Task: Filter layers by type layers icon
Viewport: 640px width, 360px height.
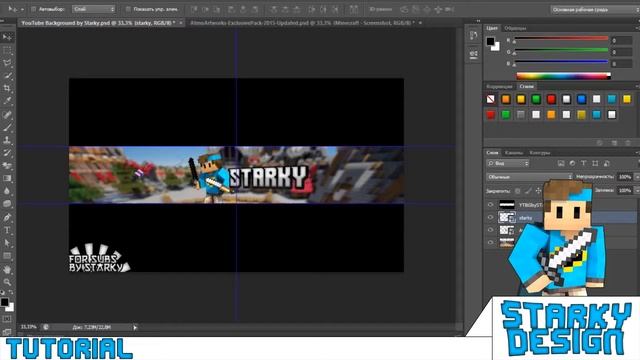Action: click(584, 163)
